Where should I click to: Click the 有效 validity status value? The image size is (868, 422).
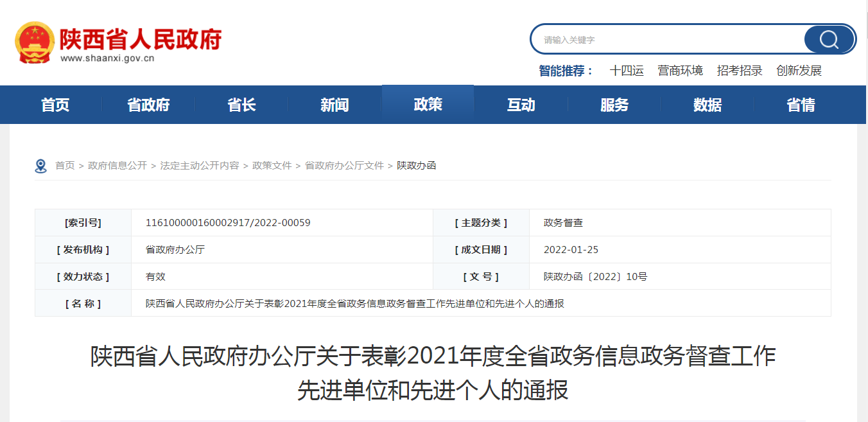pyautogui.click(x=155, y=277)
